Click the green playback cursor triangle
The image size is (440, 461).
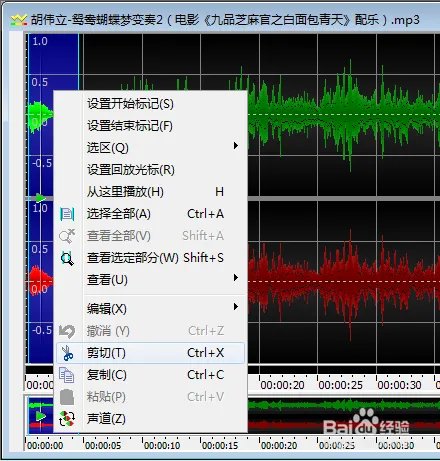(40, 198)
